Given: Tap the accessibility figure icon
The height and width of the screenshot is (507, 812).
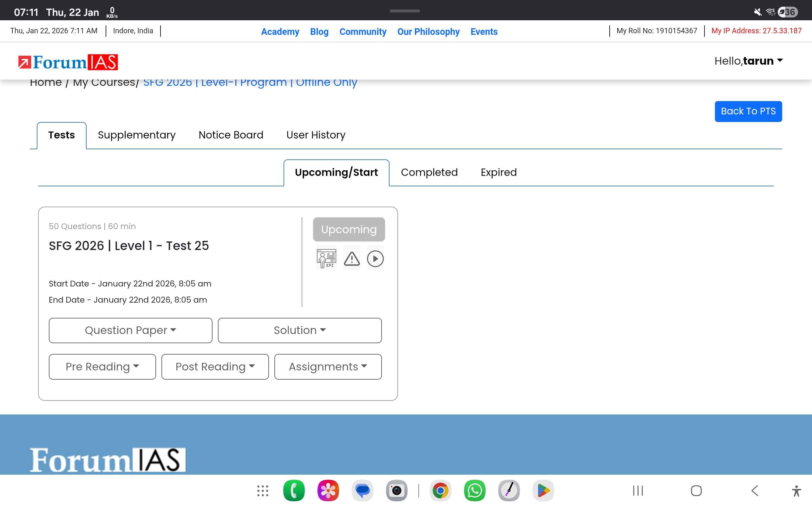Looking at the screenshot, I should pos(796,491).
